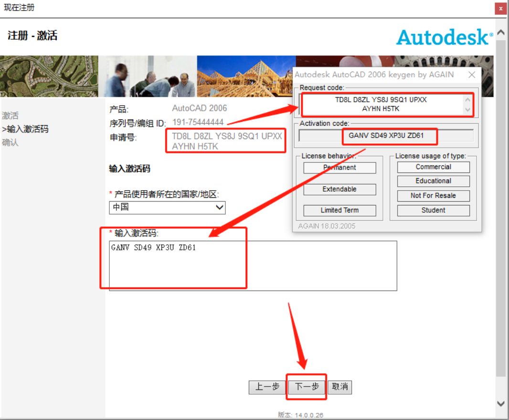Close the keygen dialog with the X icon
This screenshot has width=509, height=420.
pos(471,75)
